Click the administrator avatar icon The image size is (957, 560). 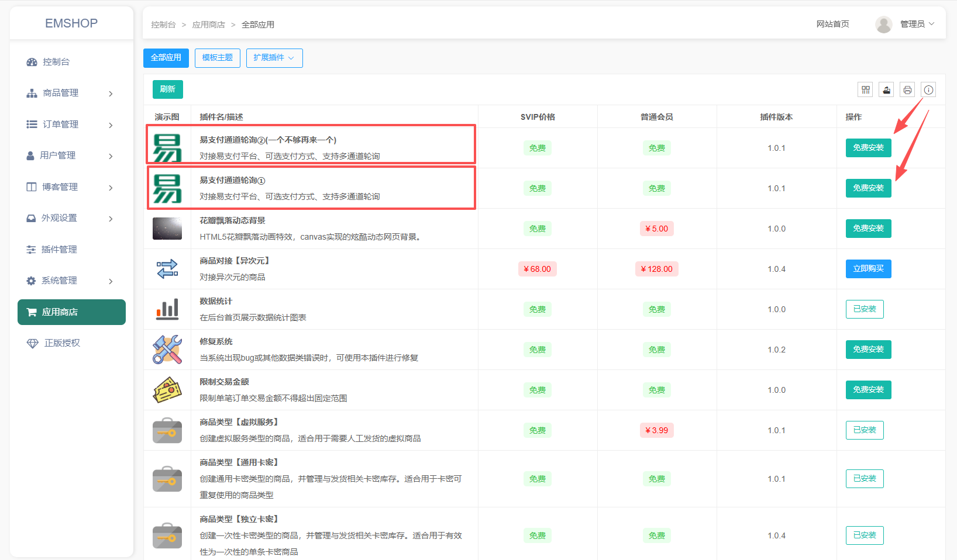pyautogui.click(x=883, y=24)
